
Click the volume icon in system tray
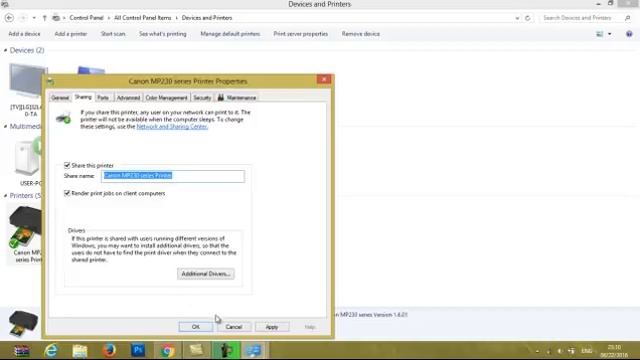(559, 351)
